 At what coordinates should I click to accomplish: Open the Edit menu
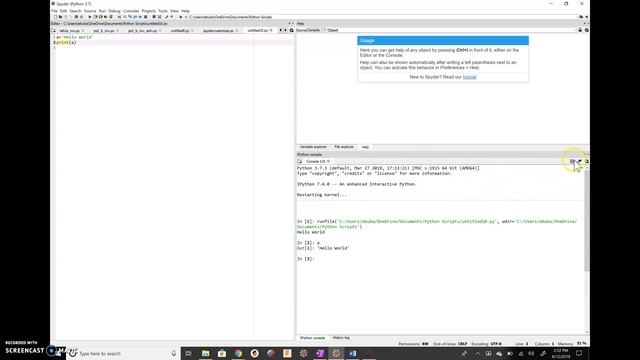point(63,11)
